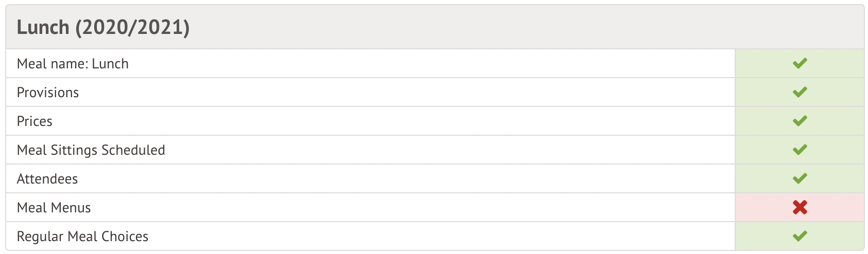Click the checkmark next to Prices
This screenshot has height=254, width=868.
(800, 121)
